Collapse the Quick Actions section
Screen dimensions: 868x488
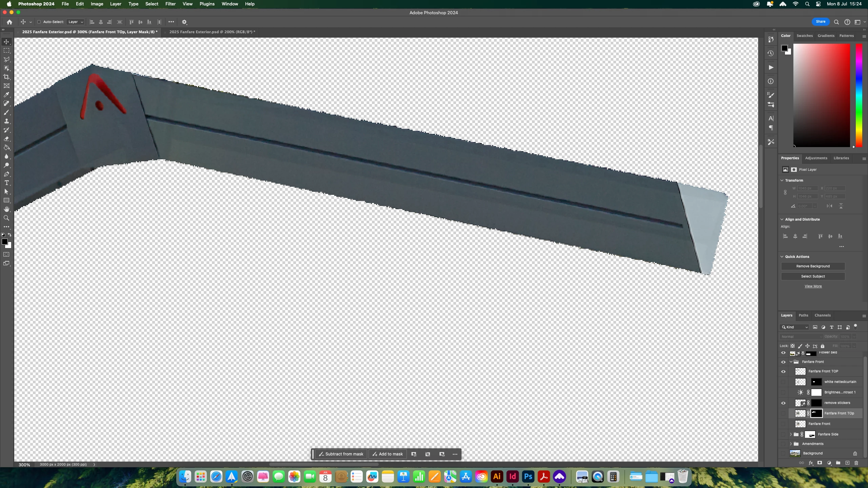click(782, 257)
